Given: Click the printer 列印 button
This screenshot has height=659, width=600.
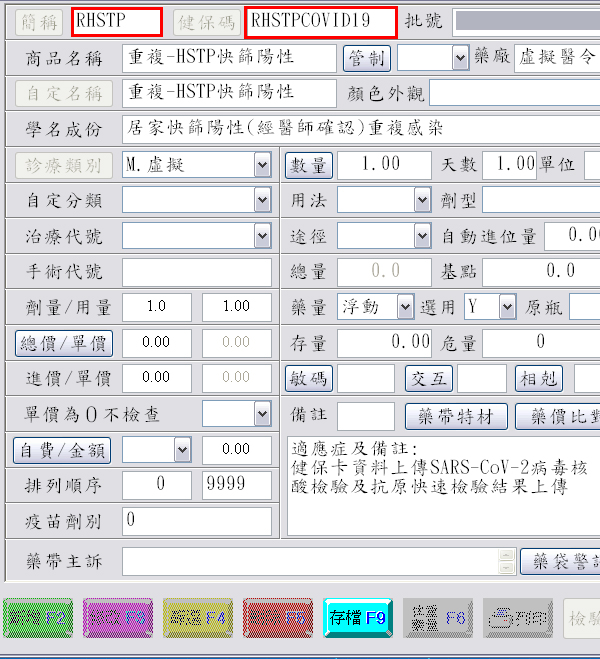Looking at the screenshot, I should [x=517, y=618].
